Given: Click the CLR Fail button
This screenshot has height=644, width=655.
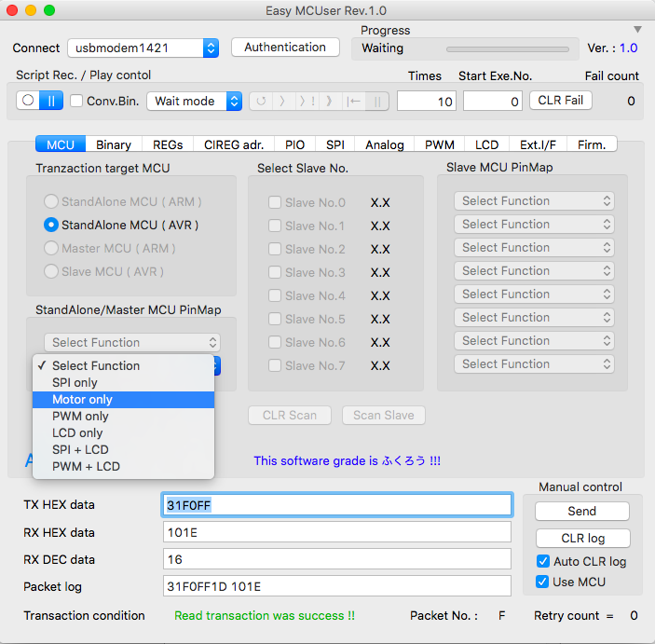Looking at the screenshot, I should point(561,101).
